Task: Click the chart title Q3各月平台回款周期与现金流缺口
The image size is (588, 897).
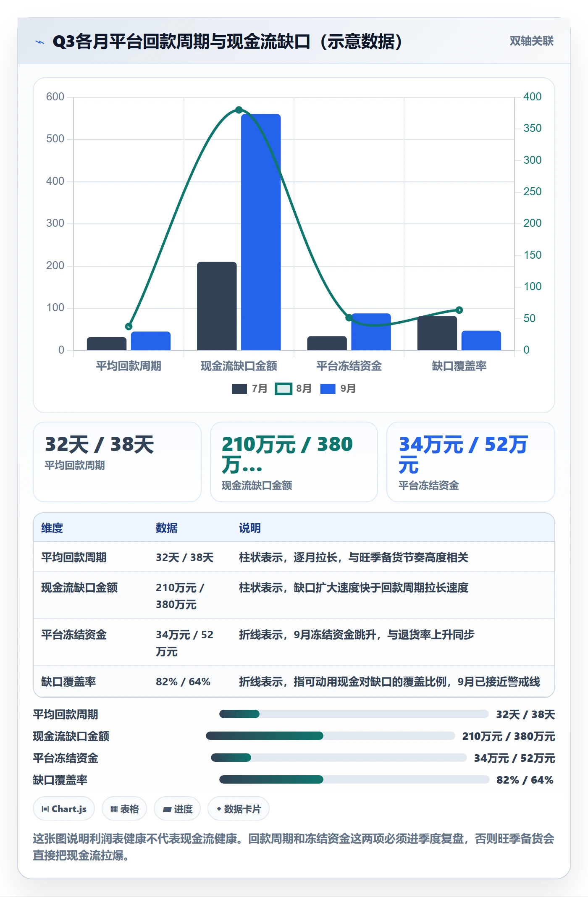Action: click(228, 42)
